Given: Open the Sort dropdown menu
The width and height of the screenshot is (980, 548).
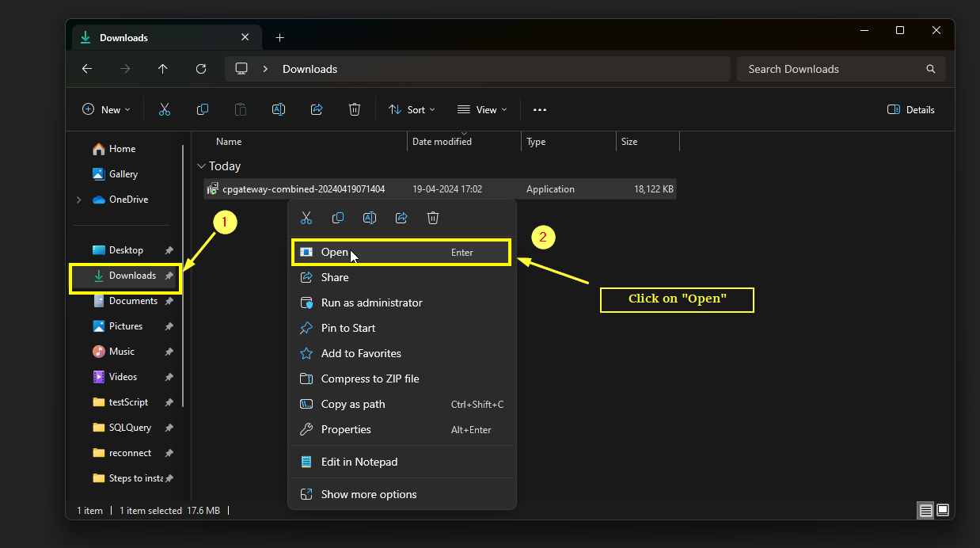Looking at the screenshot, I should [412, 109].
